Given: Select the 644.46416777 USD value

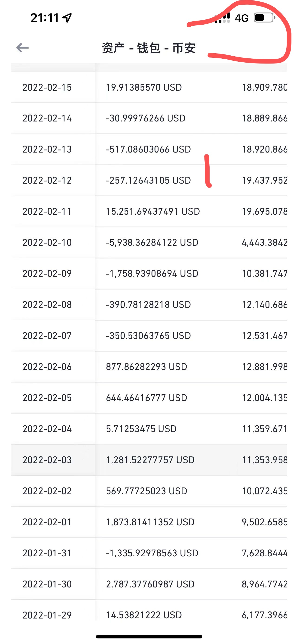Looking at the screenshot, I should click(146, 398).
